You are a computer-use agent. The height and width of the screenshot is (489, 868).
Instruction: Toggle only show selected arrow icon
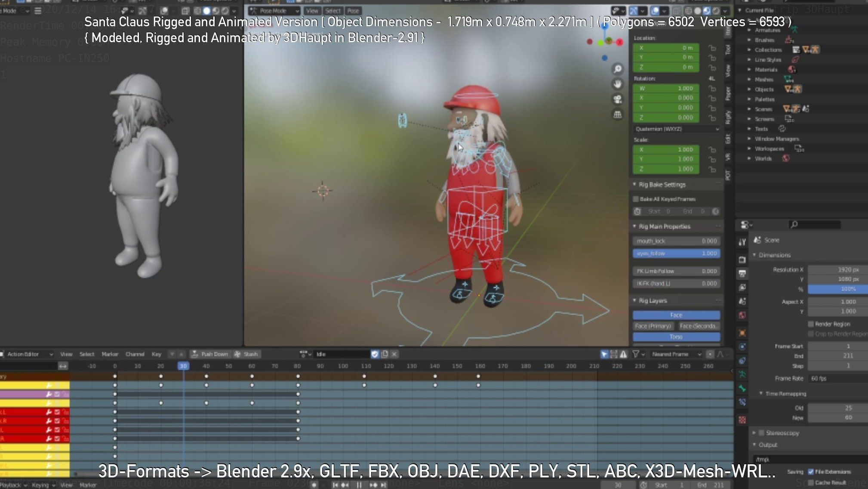(604, 354)
